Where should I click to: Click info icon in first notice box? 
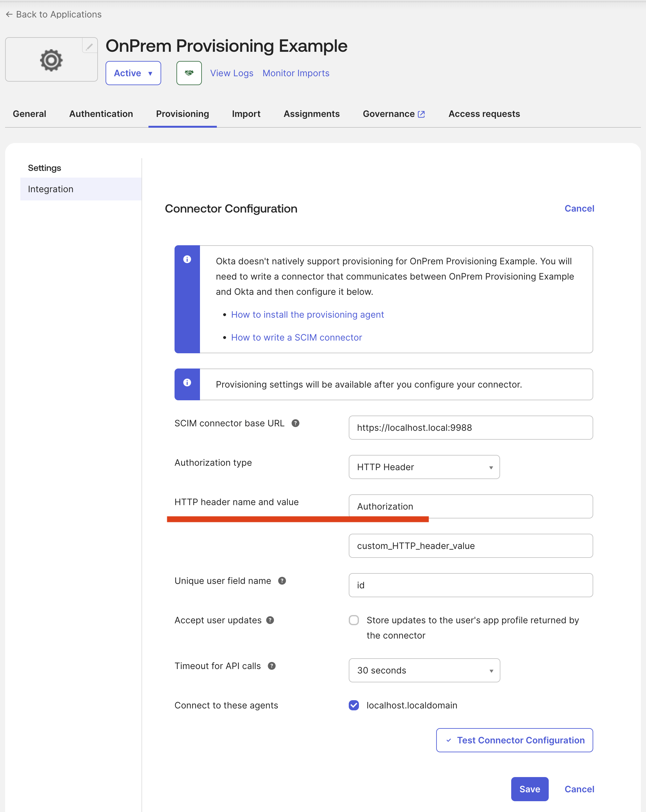pyautogui.click(x=187, y=259)
